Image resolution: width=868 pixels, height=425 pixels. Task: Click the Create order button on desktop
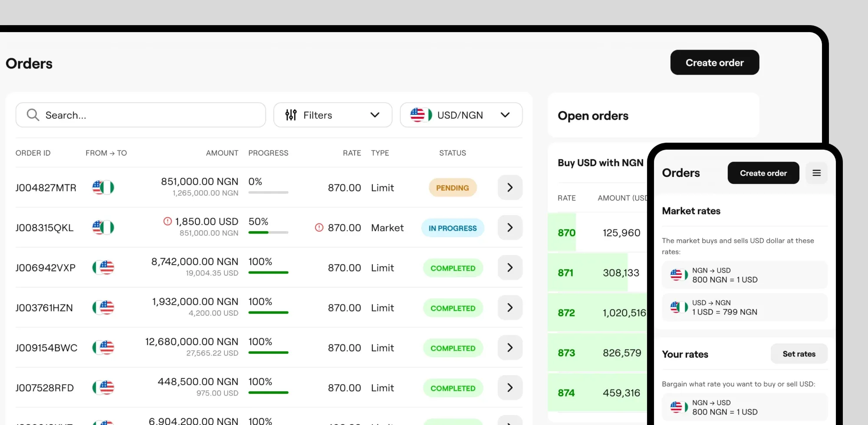click(x=715, y=62)
